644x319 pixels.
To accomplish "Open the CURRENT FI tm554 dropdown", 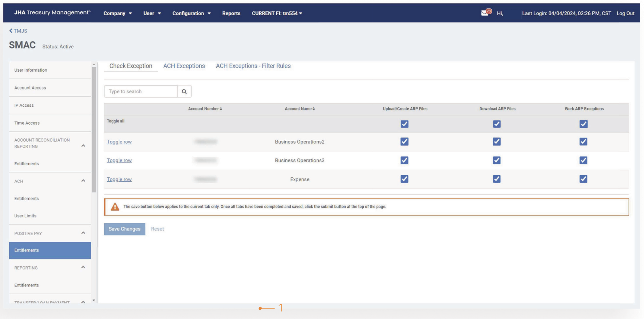I will [277, 13].
